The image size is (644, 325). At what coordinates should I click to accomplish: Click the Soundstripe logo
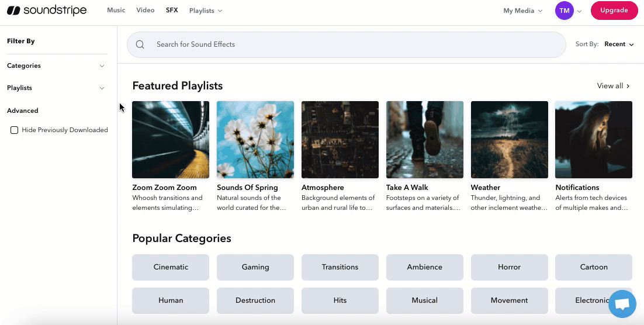click(x=47, y=11)
